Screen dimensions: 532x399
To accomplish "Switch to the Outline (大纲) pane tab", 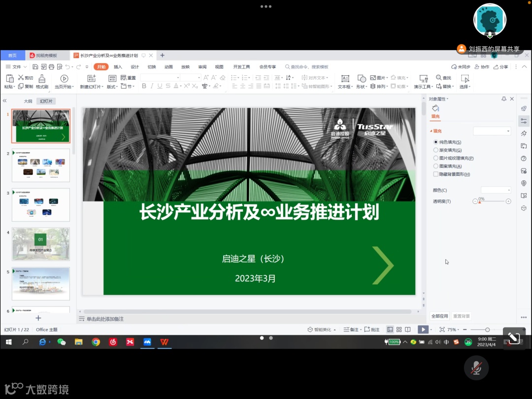I will tap(28, 101).
